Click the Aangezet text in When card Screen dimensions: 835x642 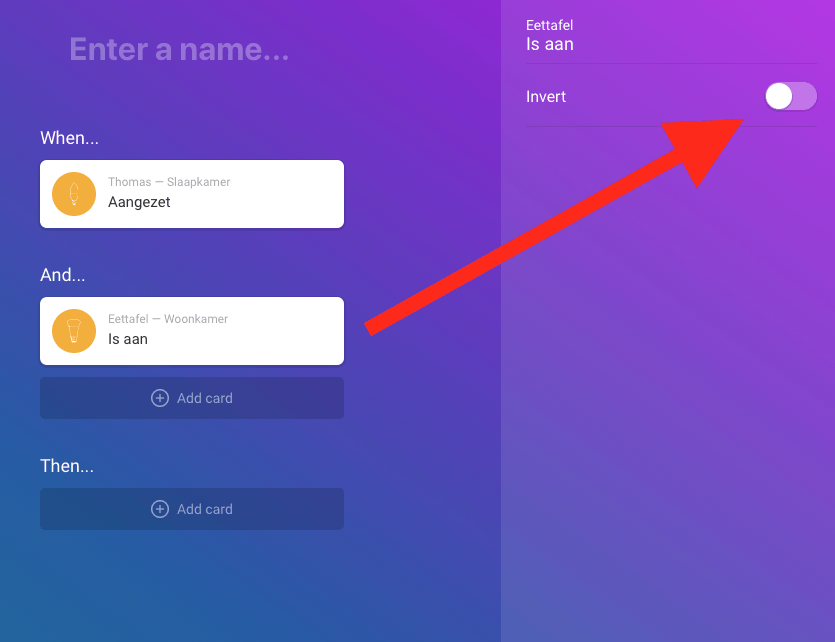coord(139,202)
